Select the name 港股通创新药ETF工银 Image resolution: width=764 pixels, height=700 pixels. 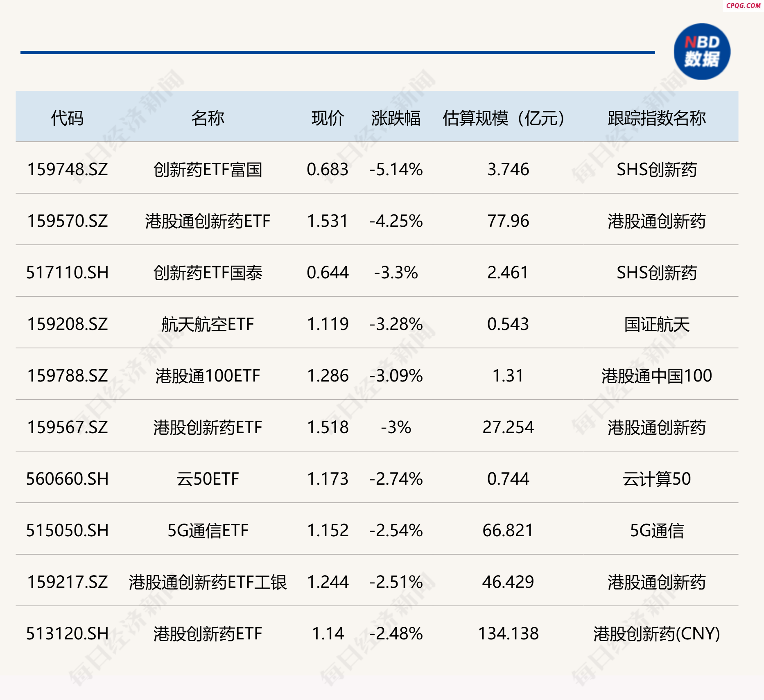tap(208, 582)
